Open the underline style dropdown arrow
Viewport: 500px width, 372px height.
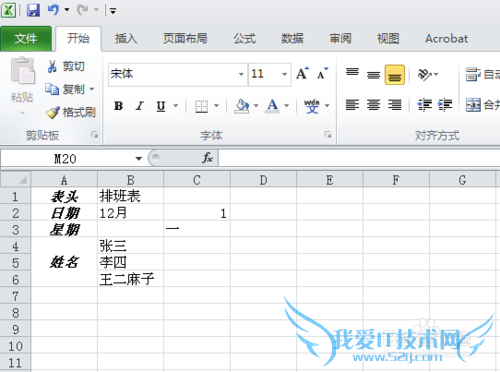click(176, 106)
